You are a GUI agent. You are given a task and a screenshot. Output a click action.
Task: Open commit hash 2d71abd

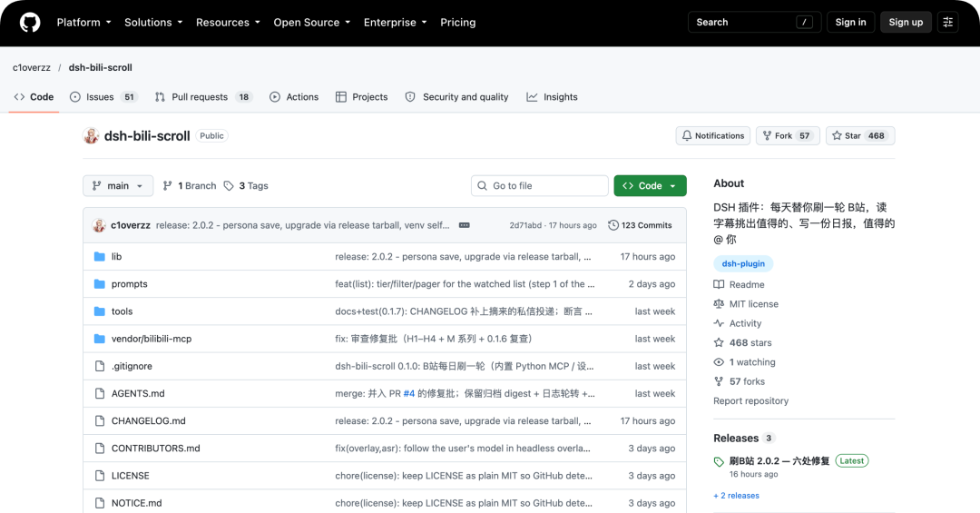525,225
